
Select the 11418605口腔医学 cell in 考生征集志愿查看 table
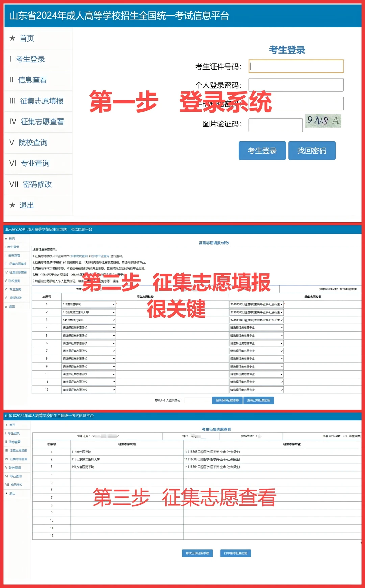pos(272,452)
